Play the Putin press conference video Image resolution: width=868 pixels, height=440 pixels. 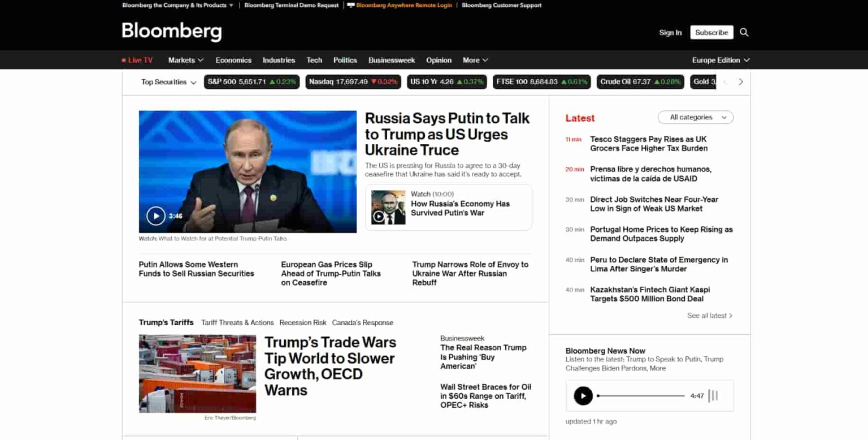coord(156,215)
